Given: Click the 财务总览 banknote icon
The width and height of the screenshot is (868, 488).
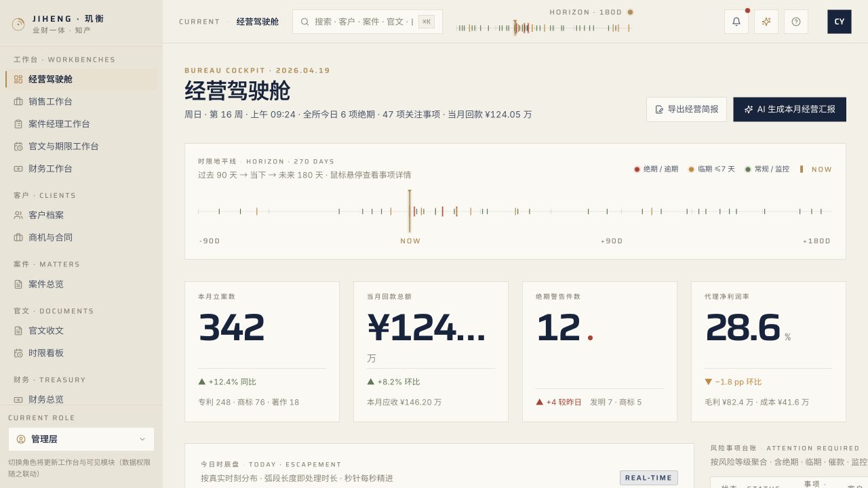Looking at the screenshot, I should pyautogui.click(x=18, y=400).
